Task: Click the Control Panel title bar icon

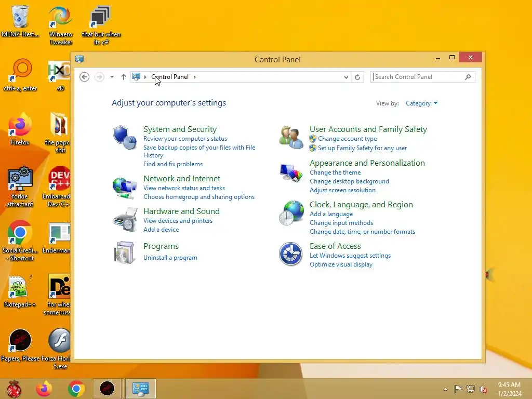Action: point(79,59)
